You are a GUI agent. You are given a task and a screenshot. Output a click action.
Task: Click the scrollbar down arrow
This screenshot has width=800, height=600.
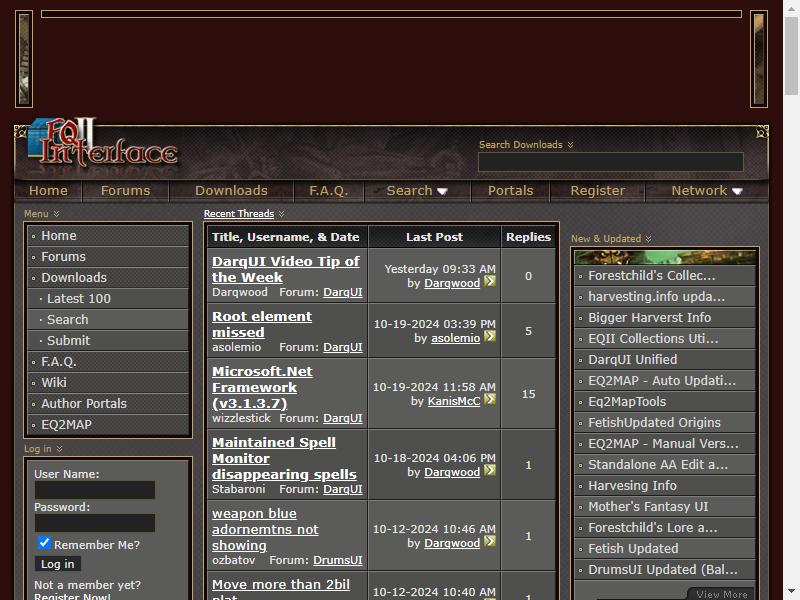pos(791,592)
